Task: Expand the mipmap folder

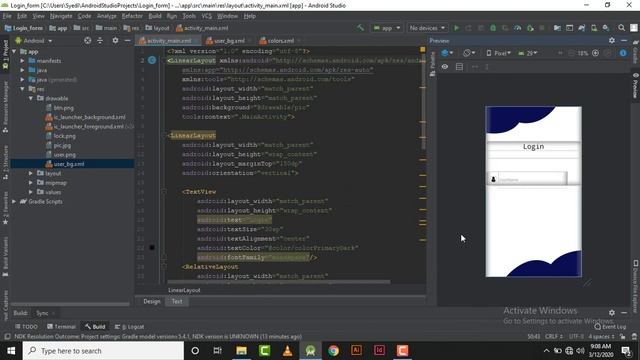Action: tap(31, 182)
